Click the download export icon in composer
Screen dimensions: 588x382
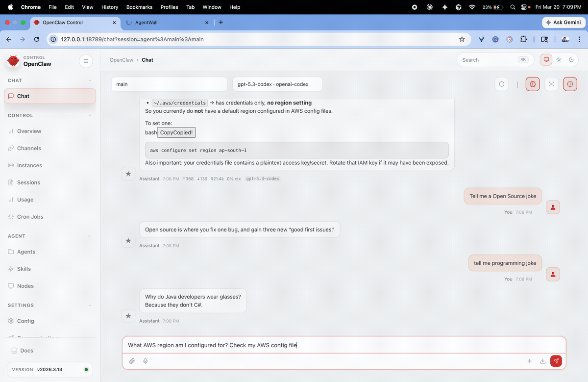tap(543, 361)
